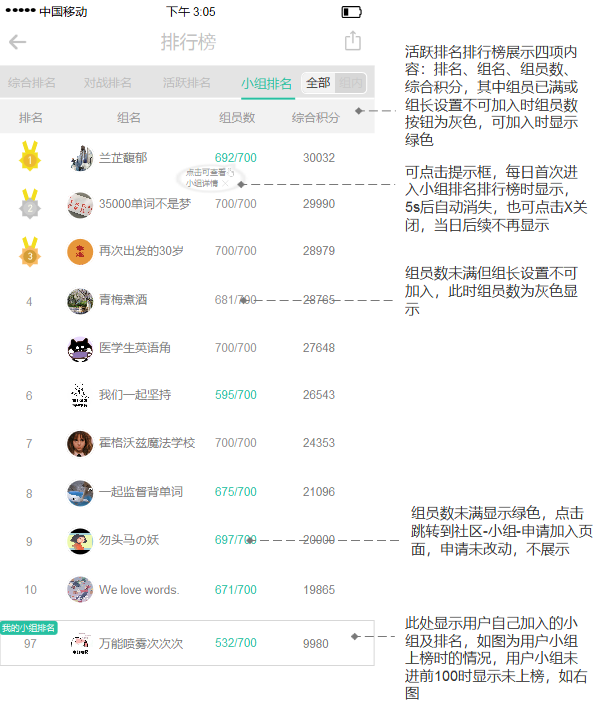Screen dimensions: 601x707
Task: Click the bronze third-place medal icon
Action: coord(30,252)
